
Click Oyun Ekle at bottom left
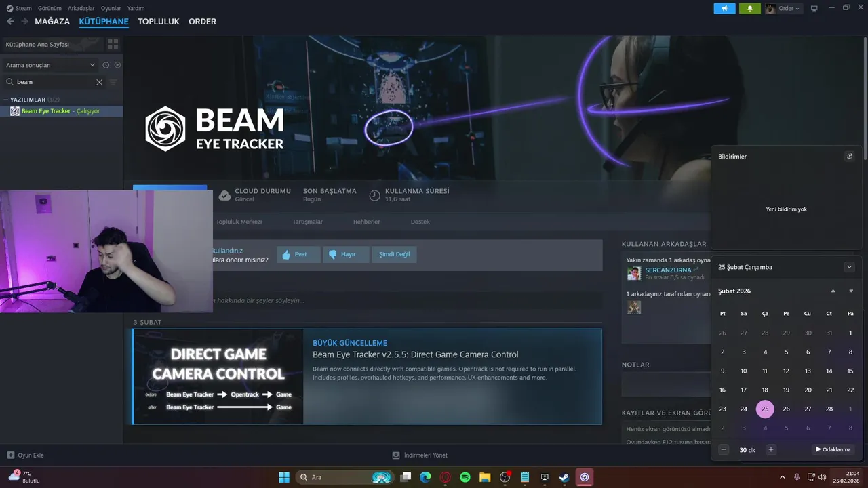click(25, 455)
